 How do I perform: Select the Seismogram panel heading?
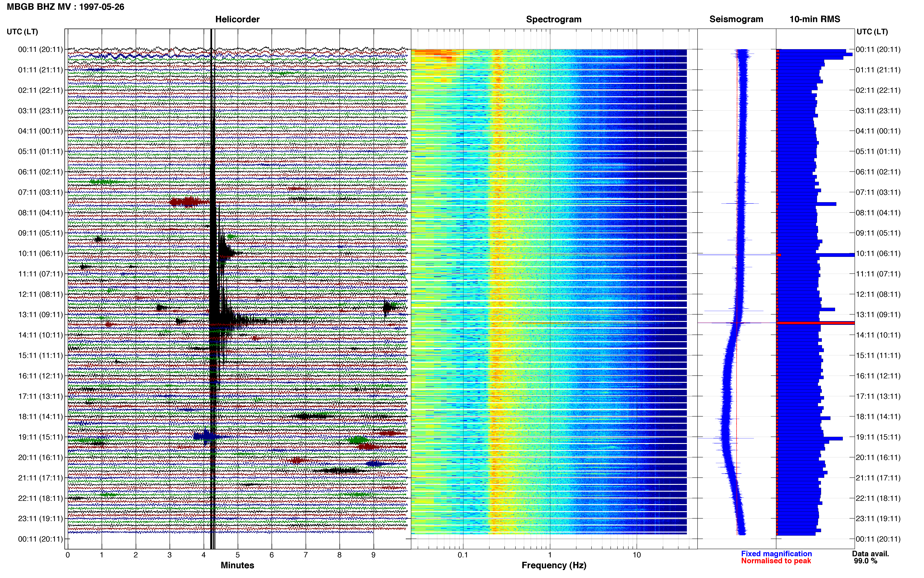[x=736, y=19]
